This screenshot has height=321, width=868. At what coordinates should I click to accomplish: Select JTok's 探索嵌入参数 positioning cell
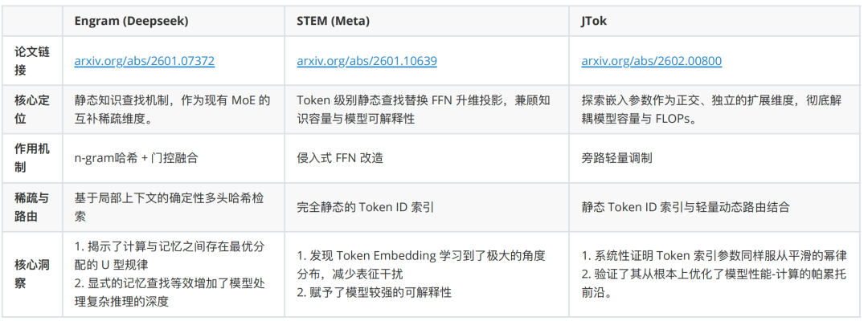(x=711, y=110)
